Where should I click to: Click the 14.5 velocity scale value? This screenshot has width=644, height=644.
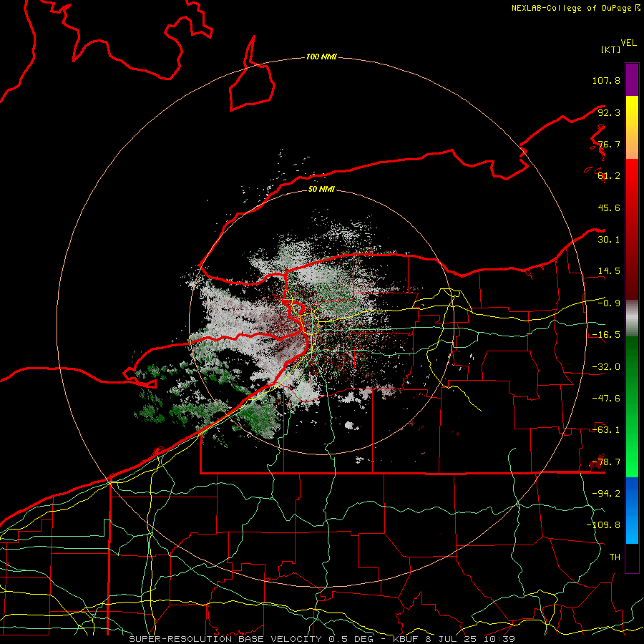(x=609, y=271)
